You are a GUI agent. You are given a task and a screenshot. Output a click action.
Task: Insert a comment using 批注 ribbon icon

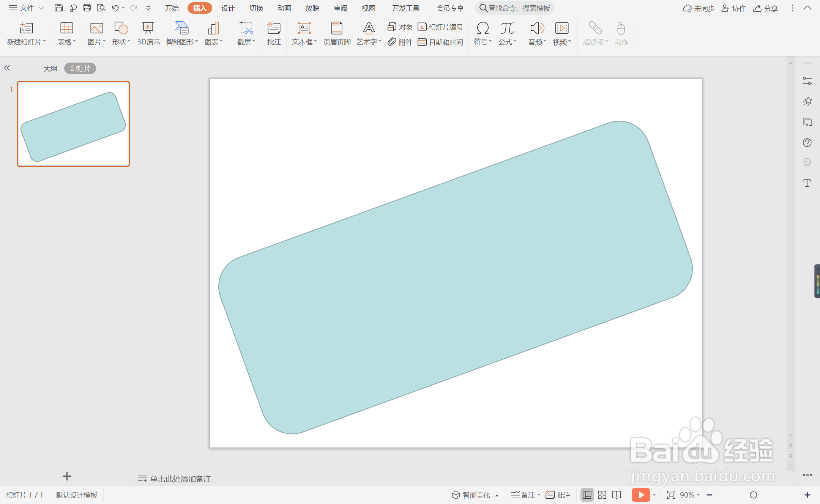(274, 29)
